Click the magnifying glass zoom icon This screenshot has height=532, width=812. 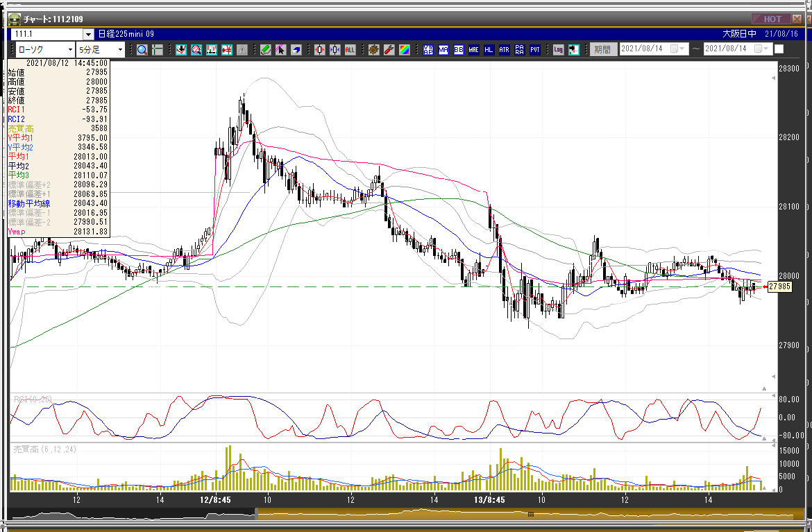click(x=142, y=49)
